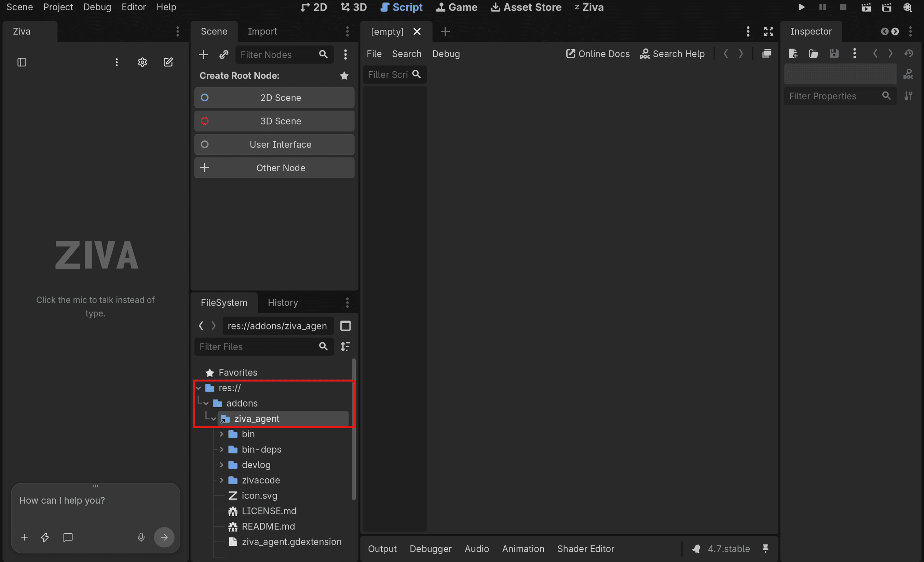Image resolution: width=924 pixels, height=562 pixels.
Task: Create a 3D Scene root node
Action: click(x=274, y=121)
